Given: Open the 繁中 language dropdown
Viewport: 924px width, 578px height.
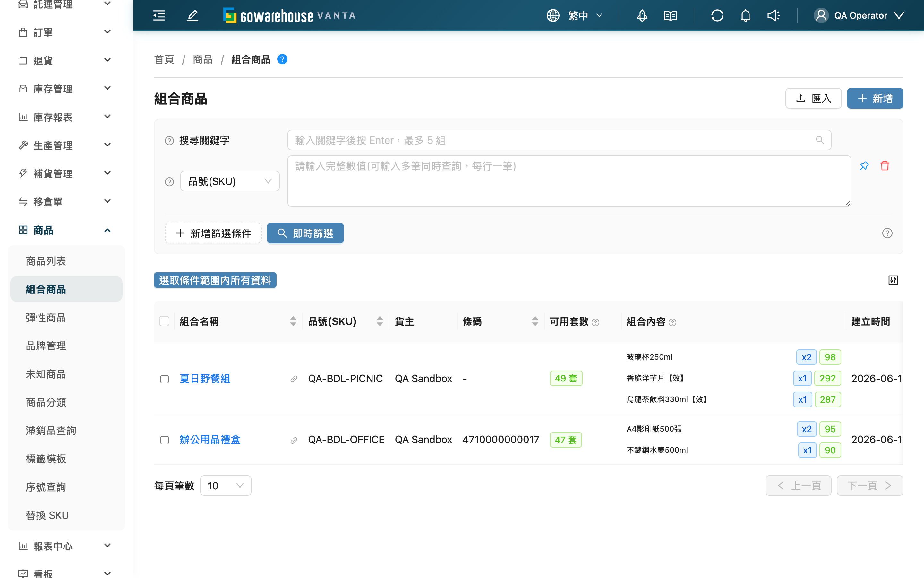Looking at the screenshot, I should [585, 16].
